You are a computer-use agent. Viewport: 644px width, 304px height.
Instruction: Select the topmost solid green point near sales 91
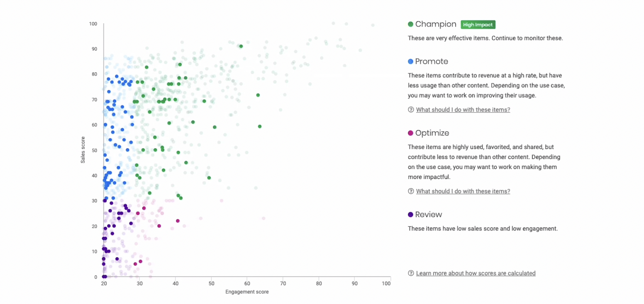(241, 46)
